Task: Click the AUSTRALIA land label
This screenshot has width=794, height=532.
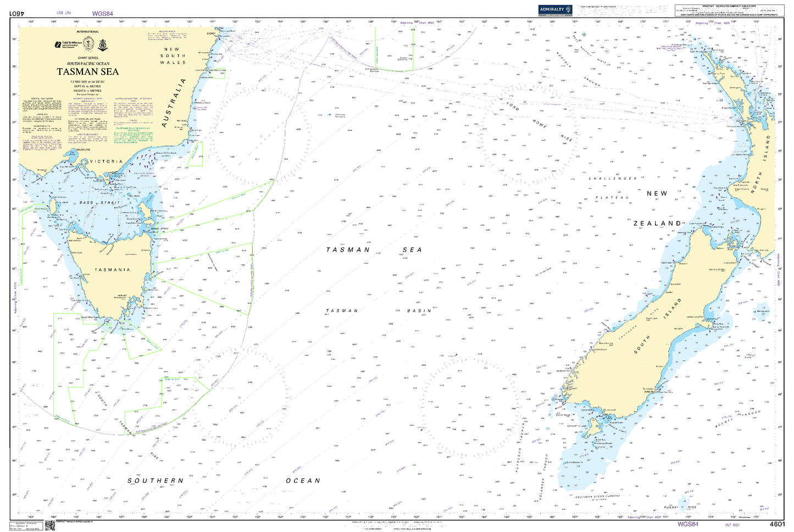Action: pyautogui.click(x=174, y=103)
